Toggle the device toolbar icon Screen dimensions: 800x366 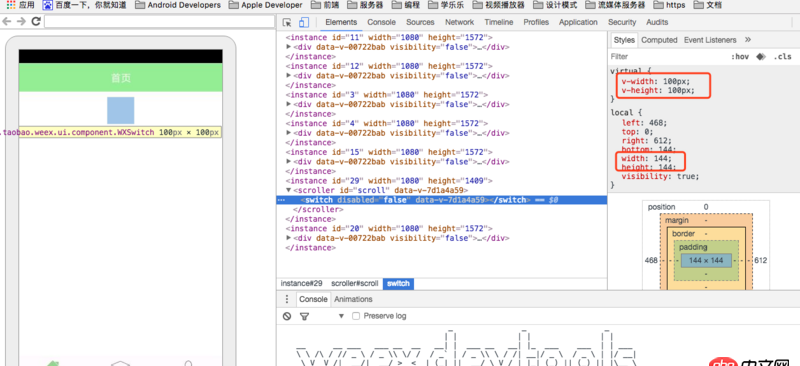304,22
